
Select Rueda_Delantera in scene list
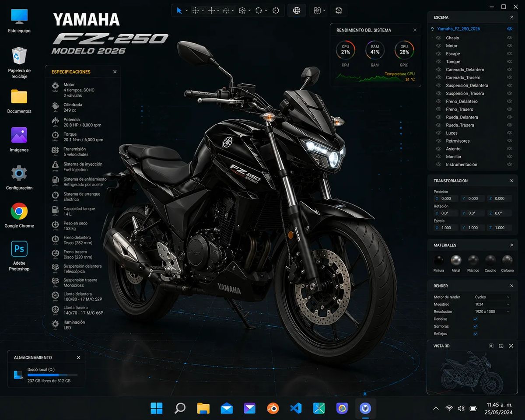(462, 117)
